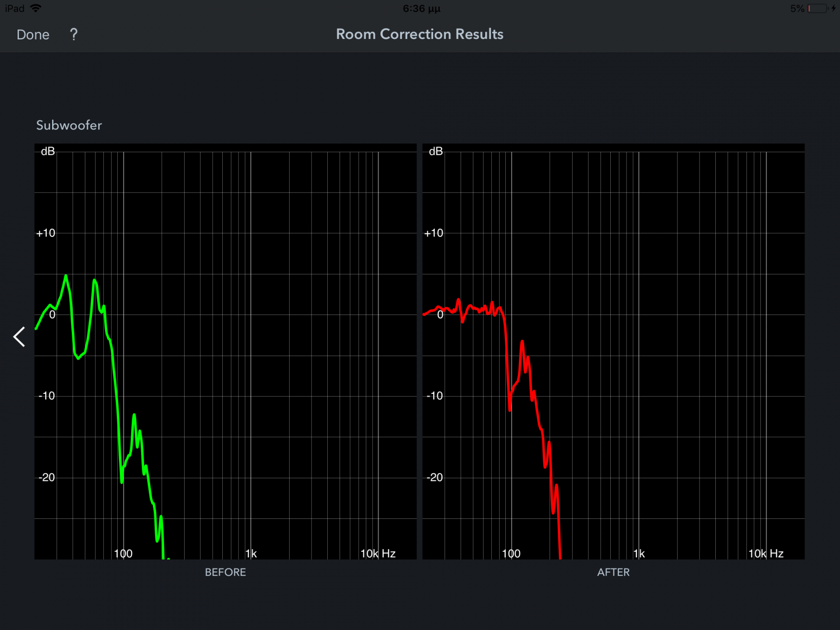Tap the +10 label on AFTER graph
Screen dimensions: 840x630
coord(434,233)
